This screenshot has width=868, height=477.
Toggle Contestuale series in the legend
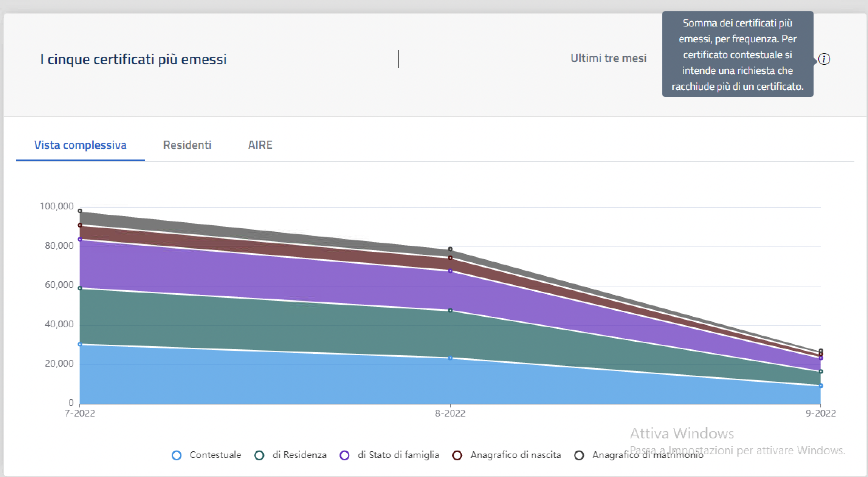point(215,455)
